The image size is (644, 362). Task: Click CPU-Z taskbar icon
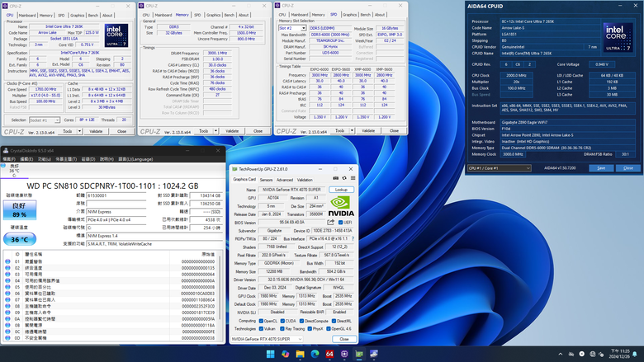click(344, 354)
